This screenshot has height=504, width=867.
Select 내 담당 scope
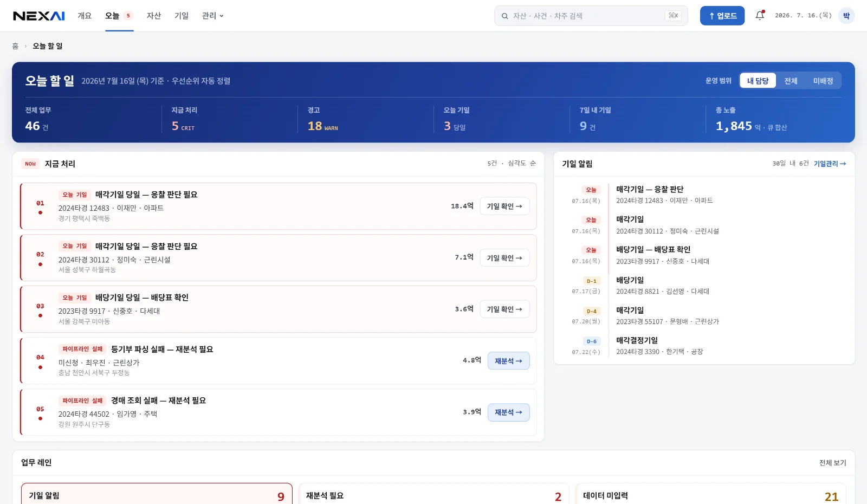[758, 81]
